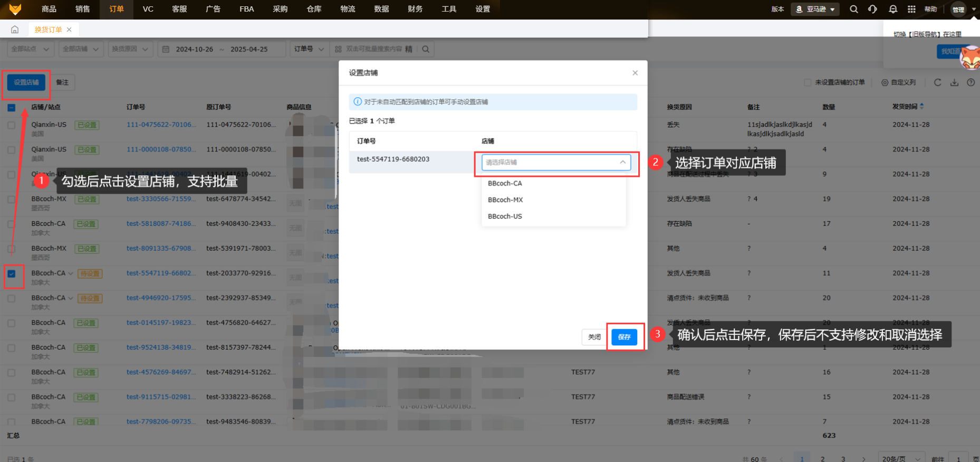Image resolution: width=980 pixels, height=462 pixels.
Task: Open the customer service headset icon
Action: tap(873, 9)
